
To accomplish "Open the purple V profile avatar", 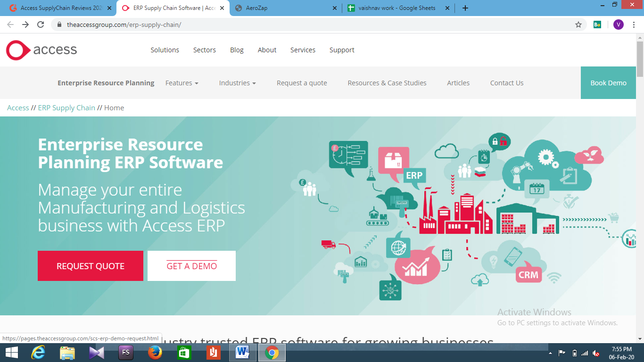I will [618, 25].
